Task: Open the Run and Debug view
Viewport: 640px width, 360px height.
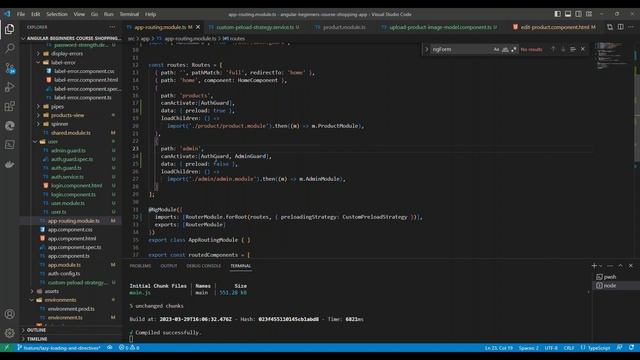Action: 9,87
